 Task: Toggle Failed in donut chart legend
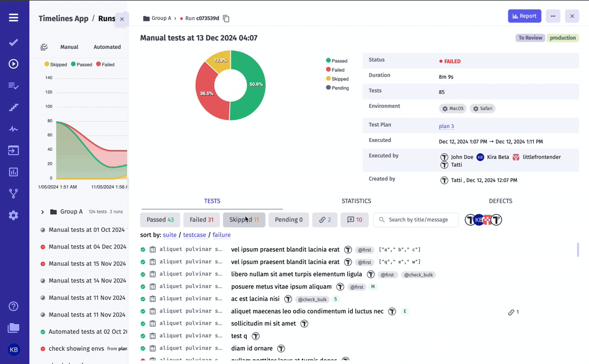[x=335, y=70]
